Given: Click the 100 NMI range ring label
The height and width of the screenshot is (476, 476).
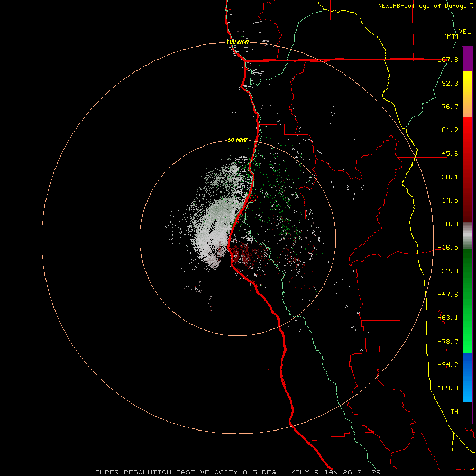Looking at the screenshot, I should 237,42.
